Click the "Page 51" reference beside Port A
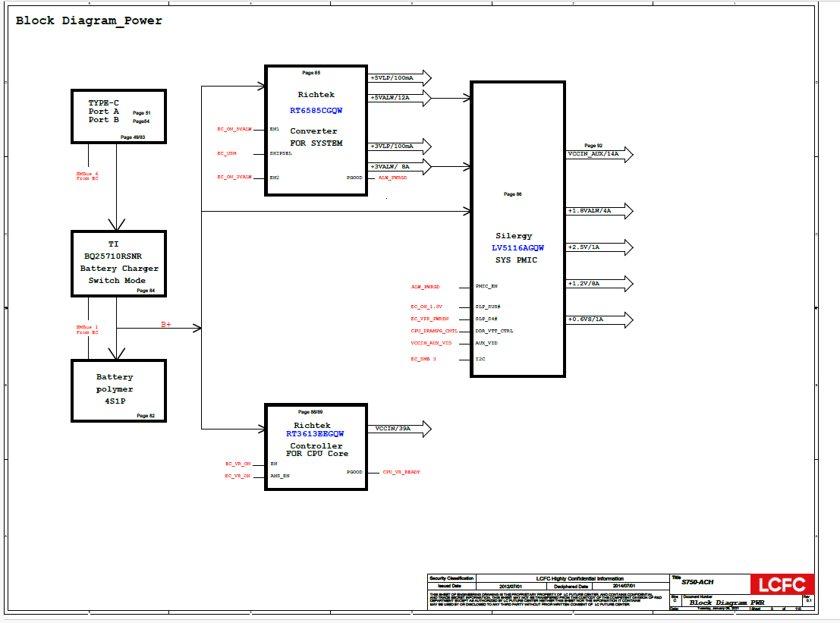 pyautogui.click(x=141, y=113)
